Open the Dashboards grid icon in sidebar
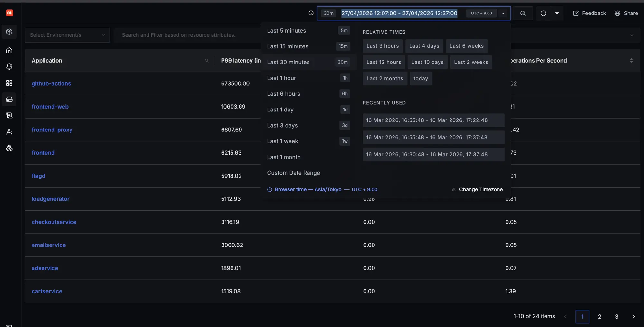 (x=9, y=83)
